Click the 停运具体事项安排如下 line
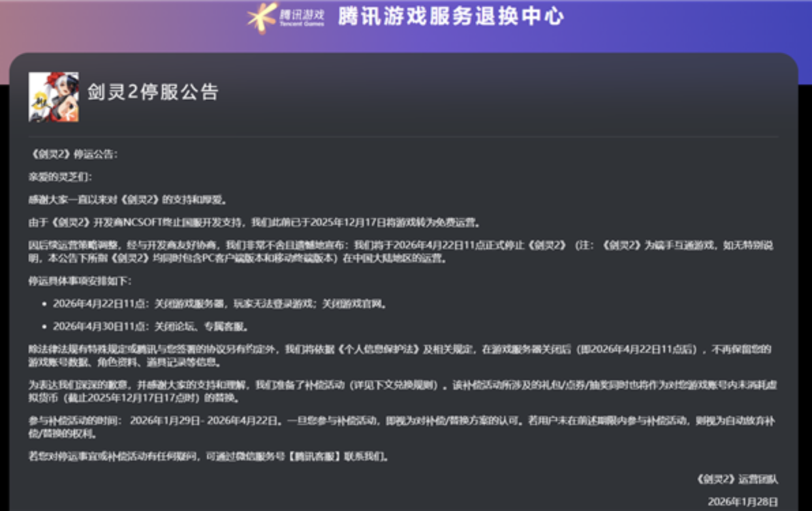 pyautogui.click(x=80, y=281)
